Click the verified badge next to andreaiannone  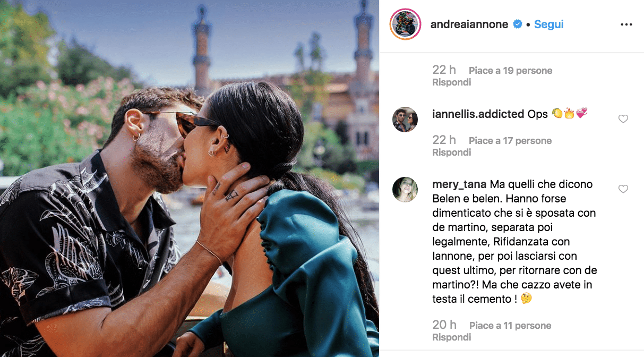point(518,24)
